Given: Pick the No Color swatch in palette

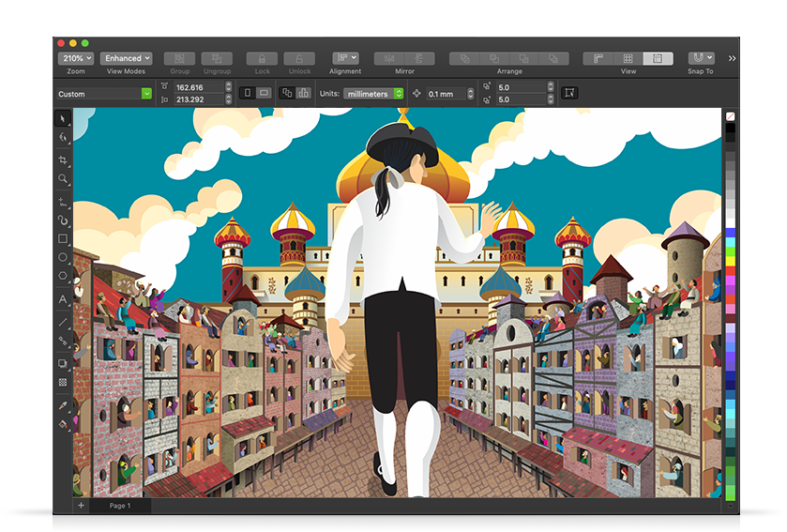Looking at the screenshot, I should point(731,116).
